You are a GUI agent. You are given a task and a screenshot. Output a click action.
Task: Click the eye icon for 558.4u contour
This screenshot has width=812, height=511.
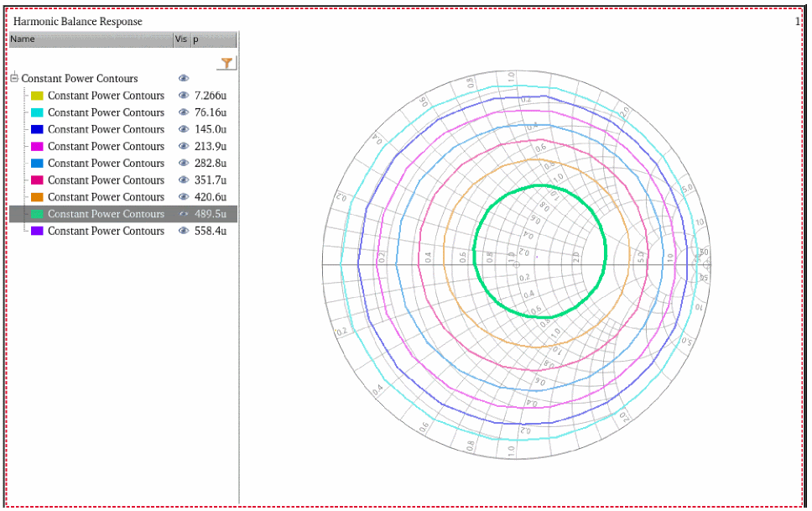pos(184,231)
